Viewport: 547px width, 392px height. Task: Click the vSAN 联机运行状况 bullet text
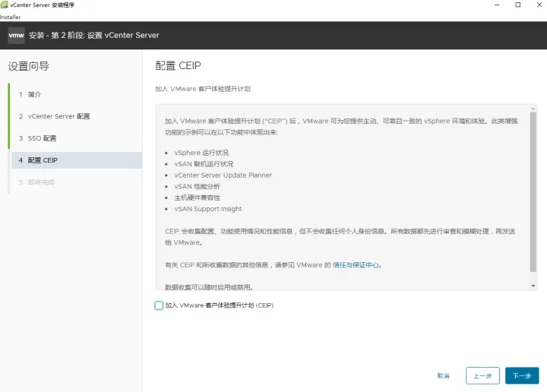(x=204, y=164)
